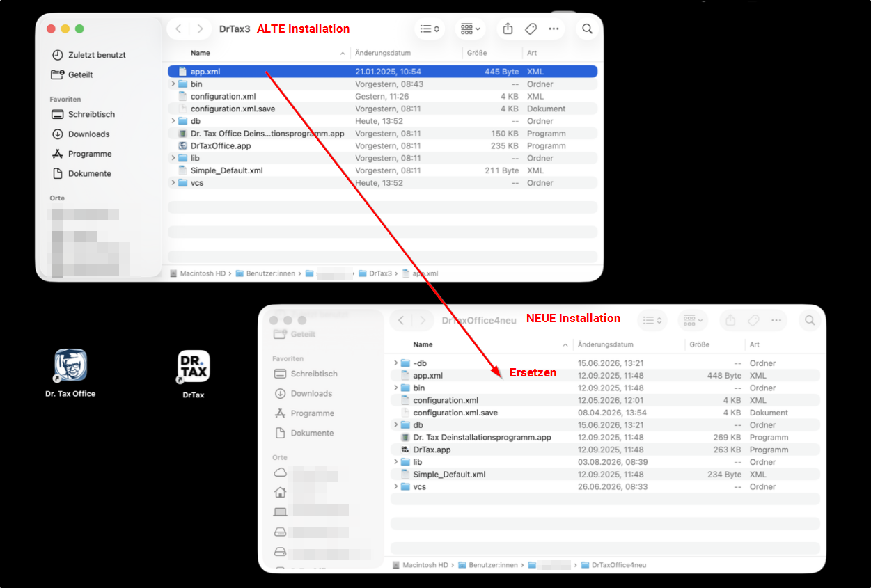Click Macintosh HD in DrTaxOffice4neu path bar
Viewport: 871px width, 588px height.
(420, 565)
